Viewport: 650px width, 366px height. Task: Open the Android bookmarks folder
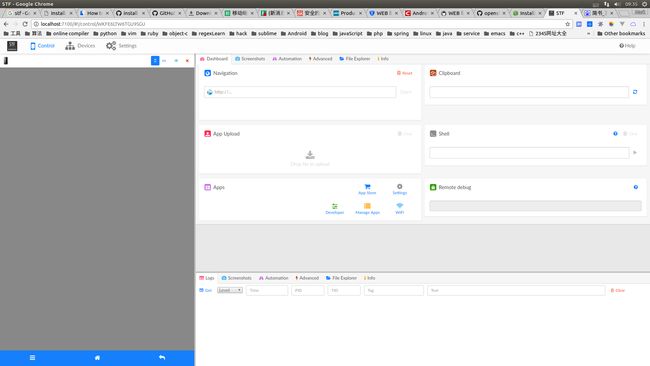tap(294, 33)
